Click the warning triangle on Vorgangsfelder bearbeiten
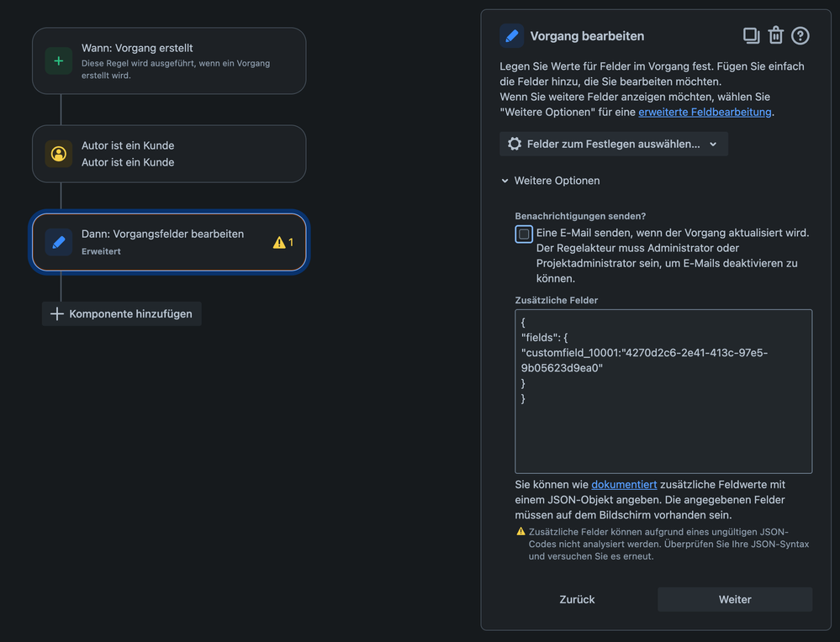This screenshot has width=840, height=642. [x=279, y=243]
